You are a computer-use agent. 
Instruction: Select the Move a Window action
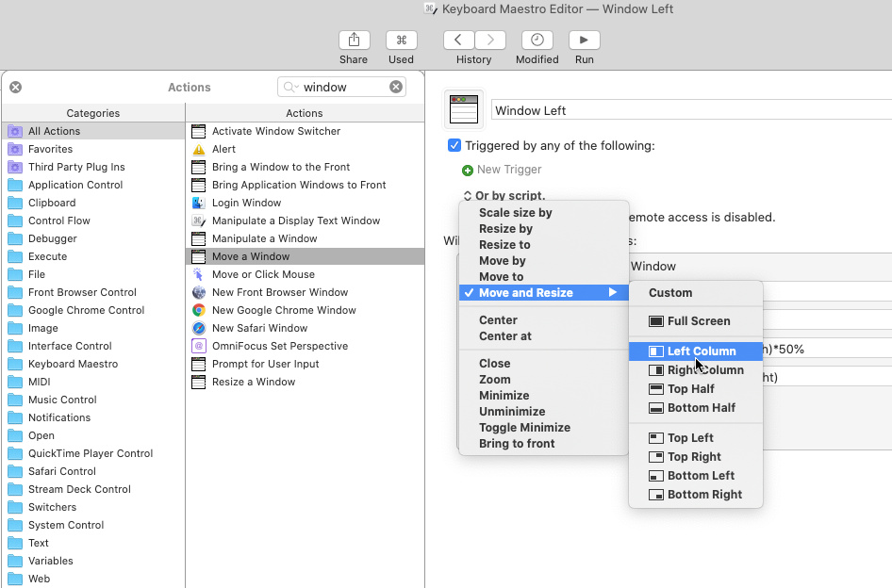pos(251,256)
